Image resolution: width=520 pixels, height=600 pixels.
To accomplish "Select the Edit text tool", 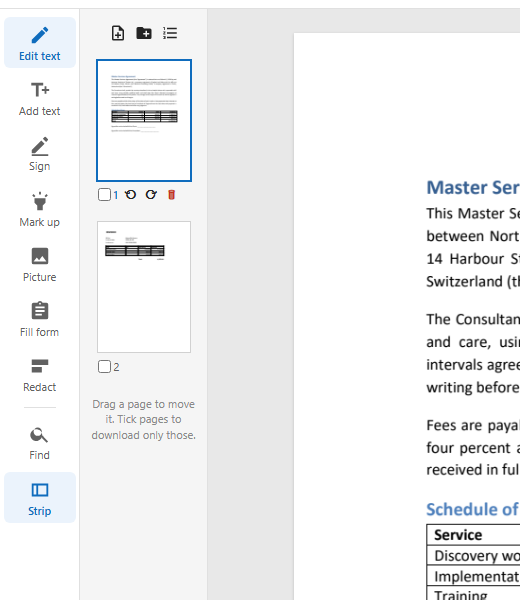I will (40, 43).
